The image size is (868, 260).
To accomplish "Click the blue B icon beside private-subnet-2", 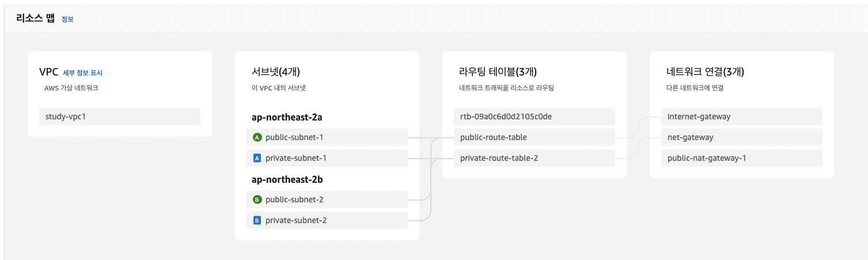I will pos(257,220).
